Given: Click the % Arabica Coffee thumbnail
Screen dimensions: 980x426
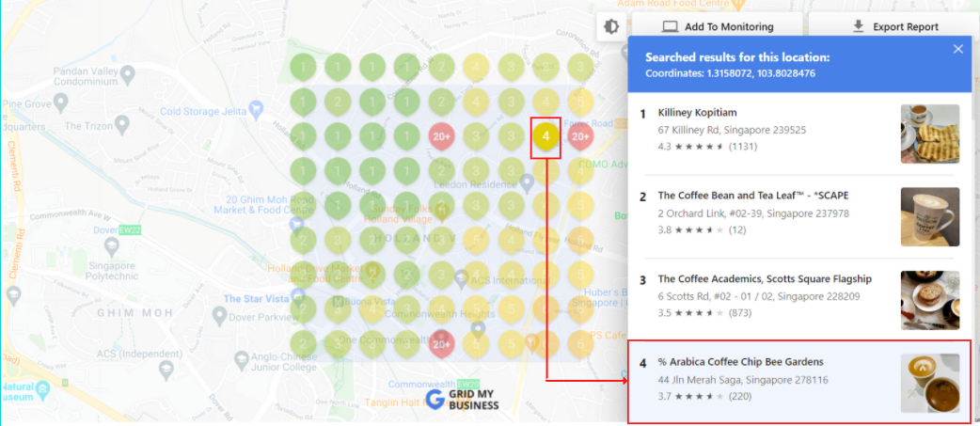Looking at the screenshot, I should (x=929, y=383).
